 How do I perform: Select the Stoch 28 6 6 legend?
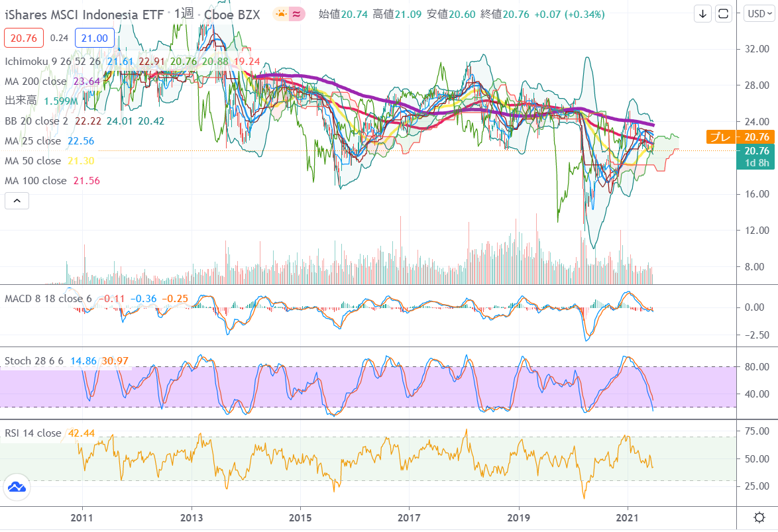(x=34, y=361)
